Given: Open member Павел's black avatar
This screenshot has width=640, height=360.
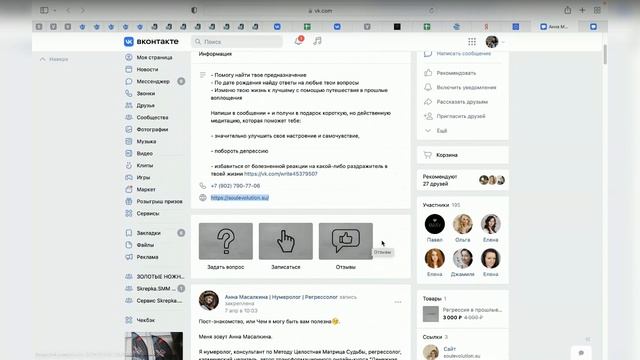Looking at the screenshot, I should pyautogui.click(x=435, y=224).
